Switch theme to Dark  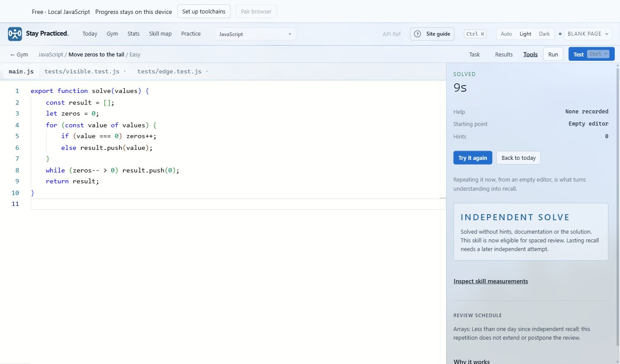coord(544,34)
